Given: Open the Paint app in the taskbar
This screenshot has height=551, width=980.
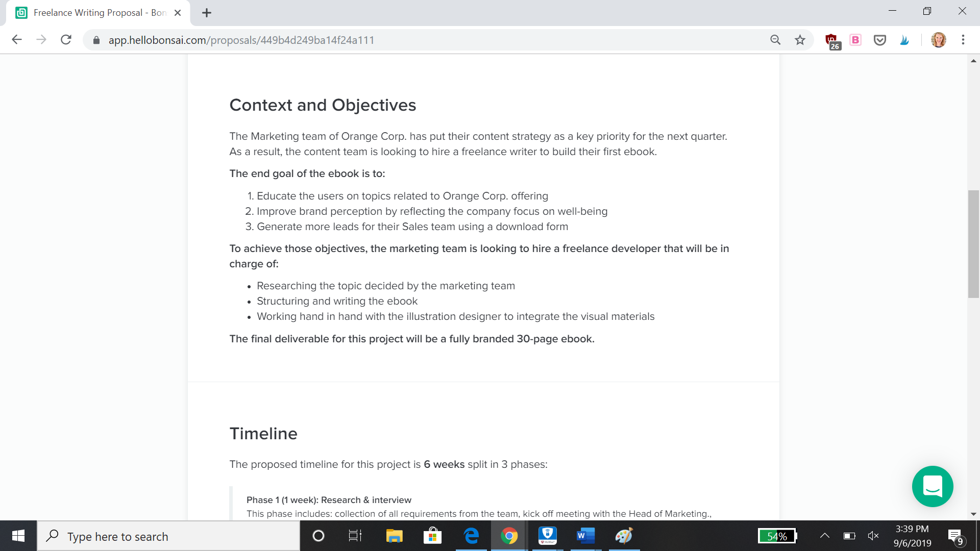Looking at the screenshot, I should coord(624,536).
